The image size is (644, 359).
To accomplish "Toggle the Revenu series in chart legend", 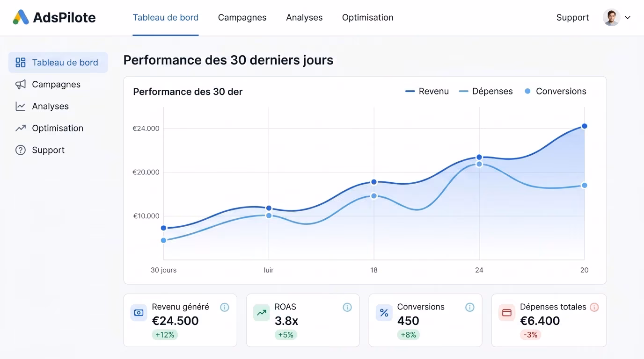I will tap(427, 91).
